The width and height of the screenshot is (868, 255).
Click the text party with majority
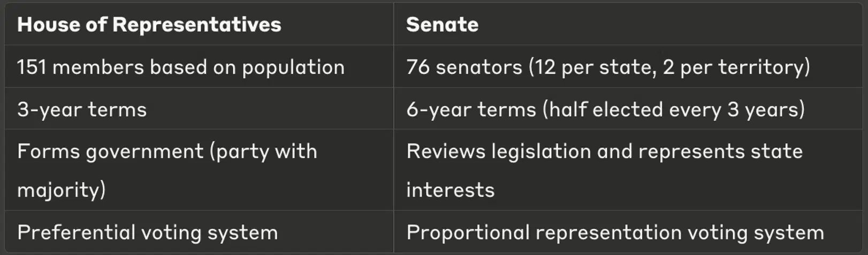tap(167, 170)
